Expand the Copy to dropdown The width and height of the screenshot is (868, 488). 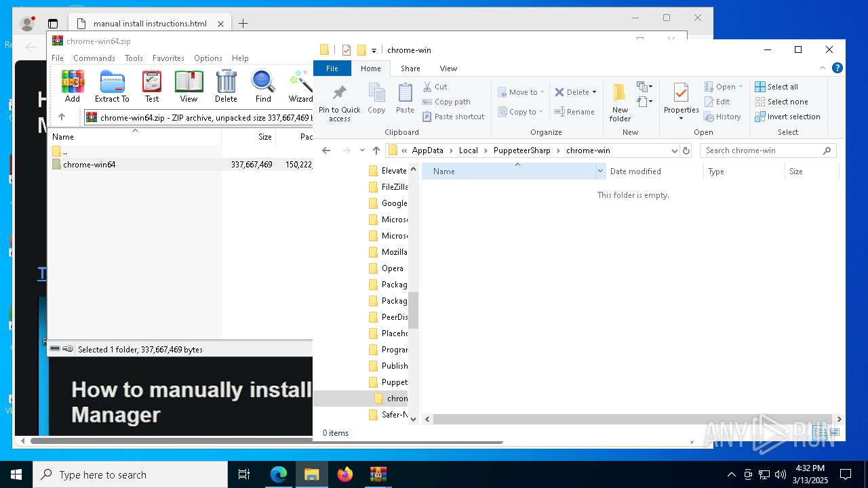click(540, 112)
